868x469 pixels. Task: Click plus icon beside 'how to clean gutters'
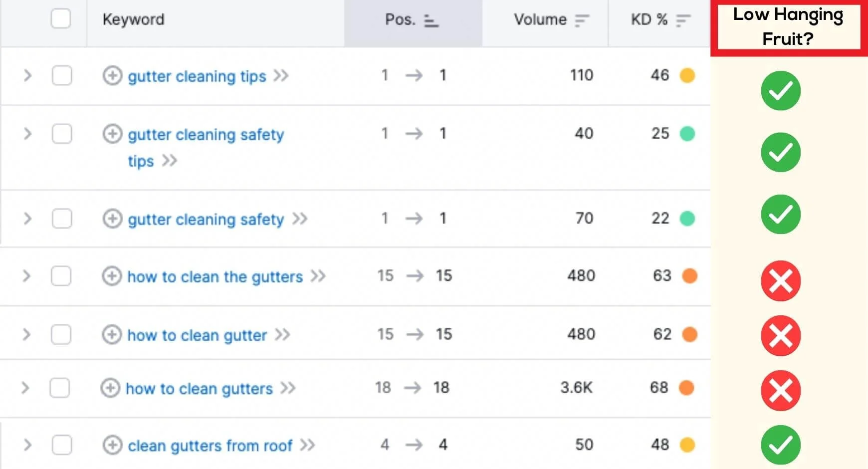110,388
